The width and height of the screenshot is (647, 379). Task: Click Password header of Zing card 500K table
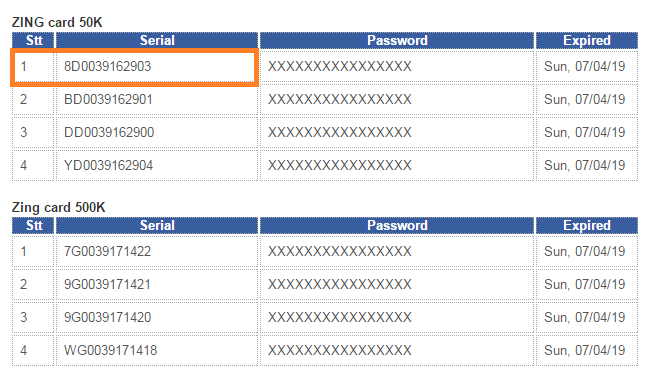(397, 226)
